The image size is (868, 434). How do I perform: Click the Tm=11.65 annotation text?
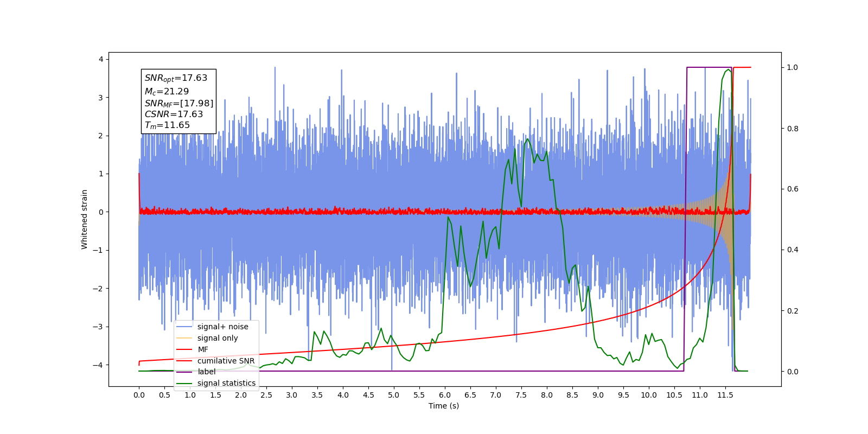point(167,125)
